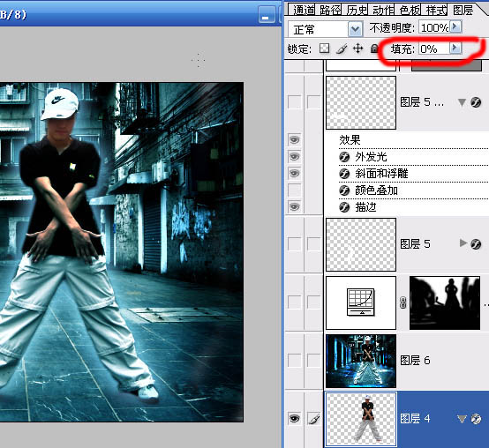Enable the 颜色叠加 effect visibility
Image resolution: width=489 pixels, height=448 pixels.
coord(294,190)
